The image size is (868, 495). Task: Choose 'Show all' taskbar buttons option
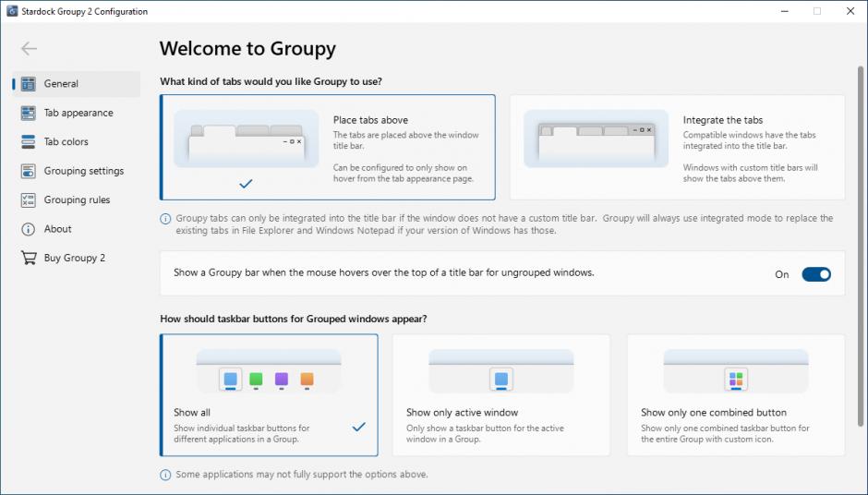pos(269,395)
